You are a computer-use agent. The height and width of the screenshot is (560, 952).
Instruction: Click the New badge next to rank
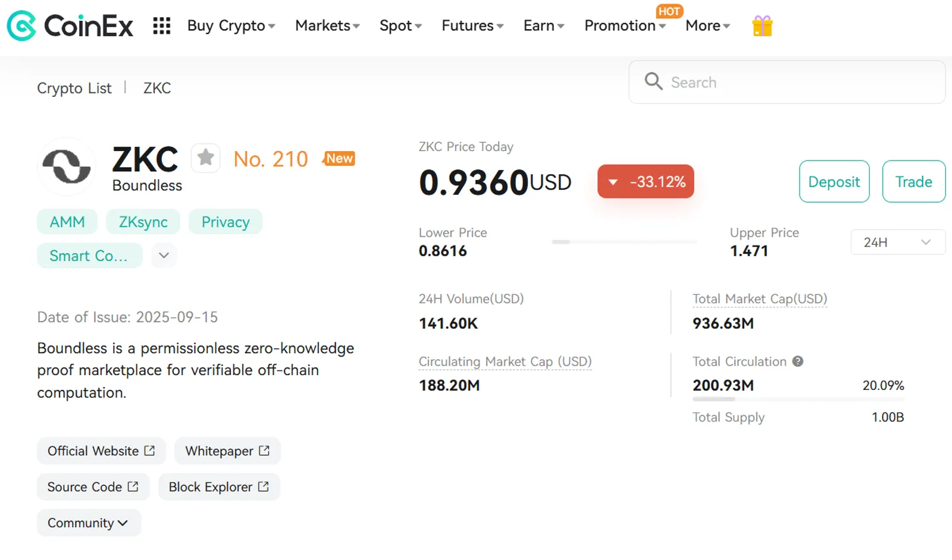pyautogui.click(x=339, y=158)
